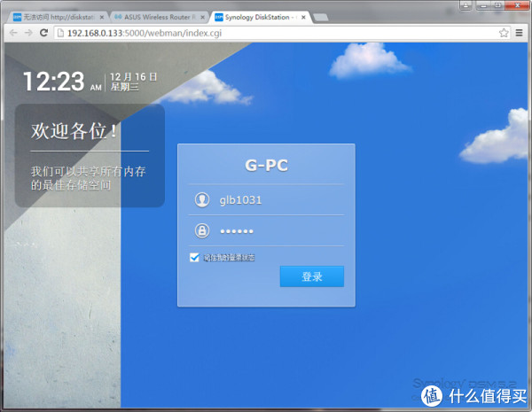Viewport: 532px width, 412px height.
Task: Click the browser forward arrow
Action: (28, 33)
